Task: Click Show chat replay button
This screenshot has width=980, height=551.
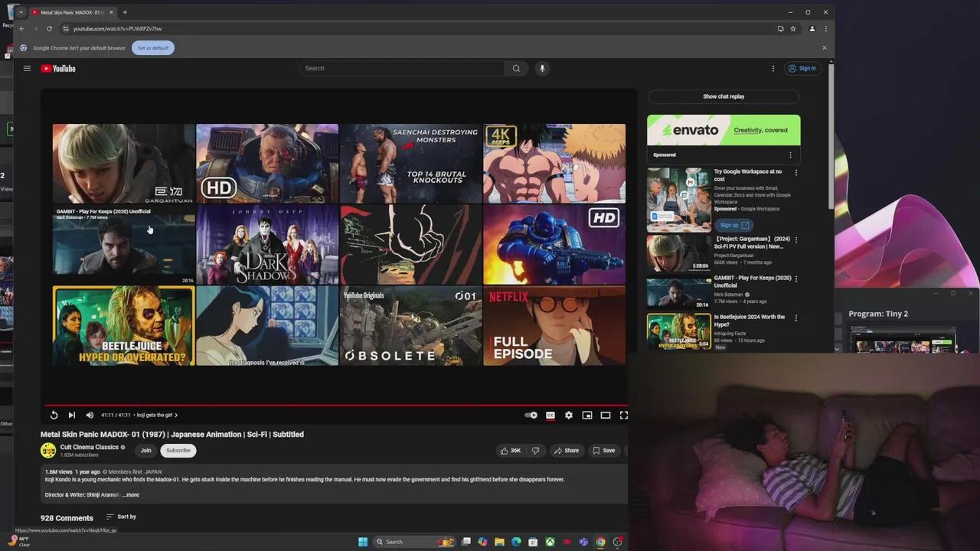Action: (x=723, y=96)
